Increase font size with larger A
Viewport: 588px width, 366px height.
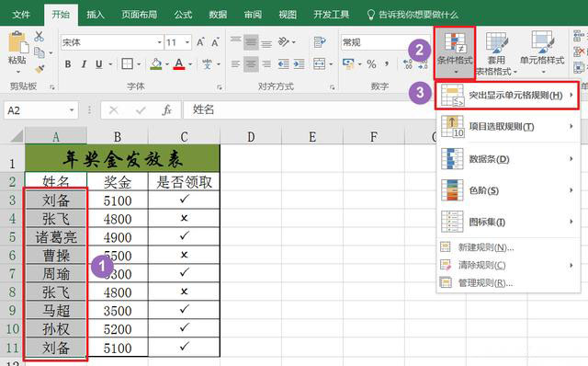[x=200, y=42]
